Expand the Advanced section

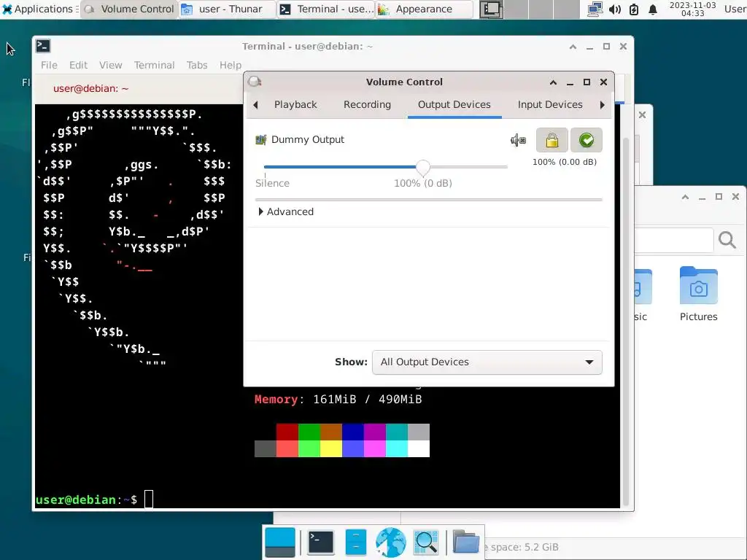(x=285, y=211)
